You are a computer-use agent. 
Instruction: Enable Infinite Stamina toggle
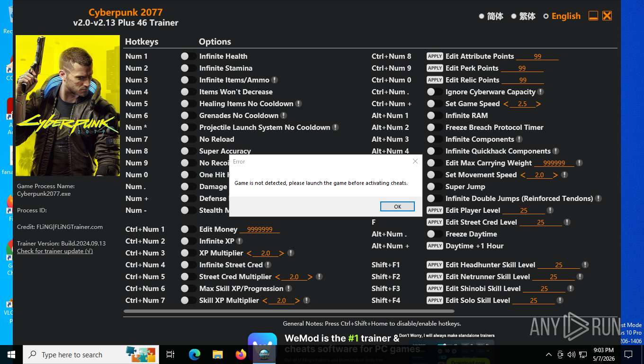(x=188, y=68)
